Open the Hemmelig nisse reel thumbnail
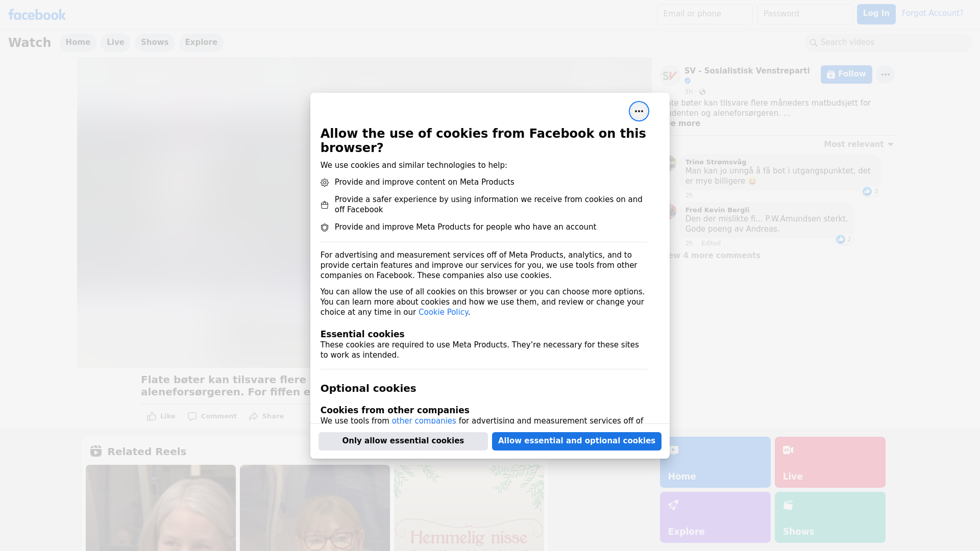 469,508
